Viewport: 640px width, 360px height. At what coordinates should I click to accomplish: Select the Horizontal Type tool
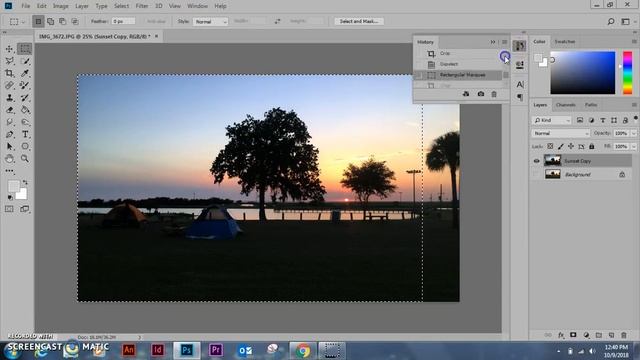24,134
